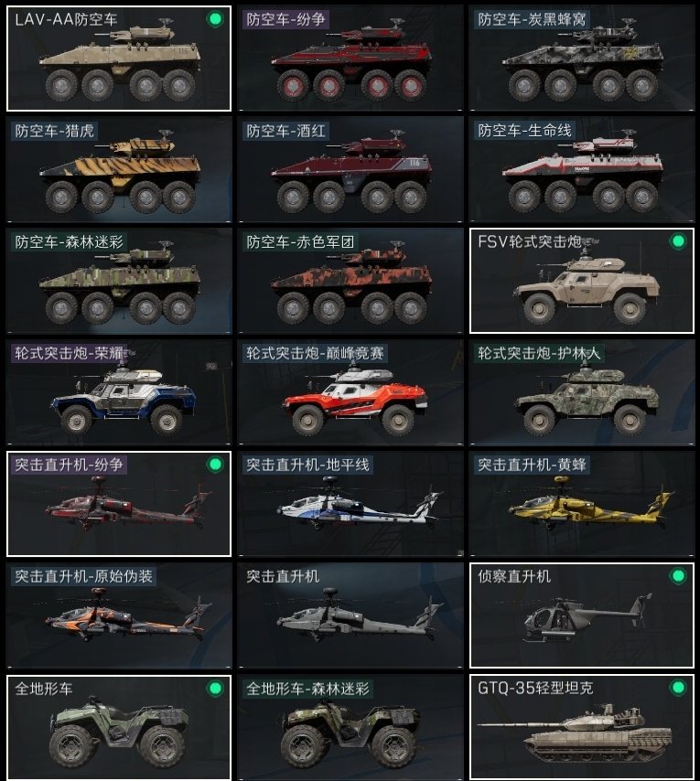700x781 pixels.
Task: Choose the 突击直升机-黄蜂 yellow skin
Action: point(581,504)
